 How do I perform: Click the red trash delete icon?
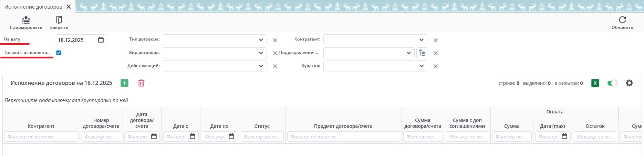[141, 83]
